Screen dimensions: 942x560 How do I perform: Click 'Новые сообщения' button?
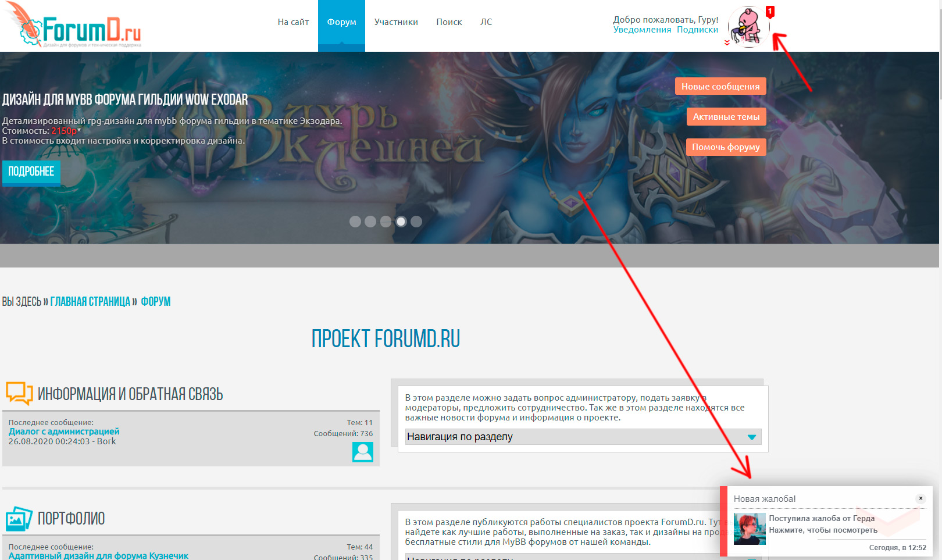click(720, 86)
